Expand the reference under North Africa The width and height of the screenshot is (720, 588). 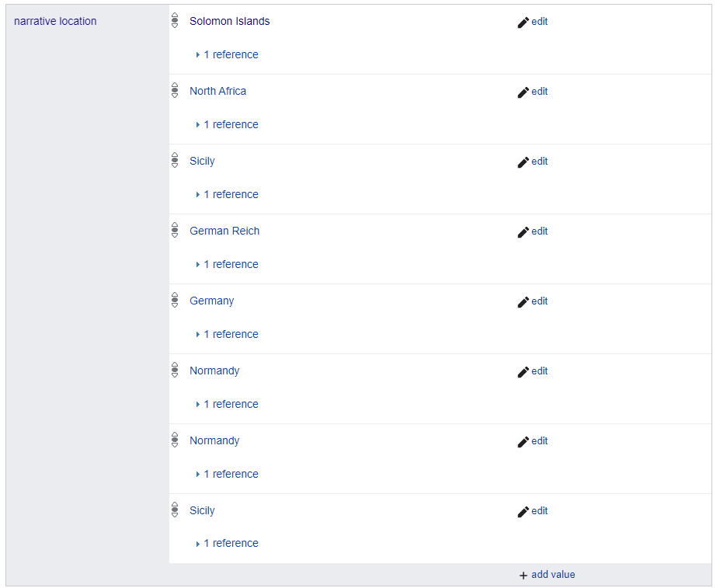230,125
